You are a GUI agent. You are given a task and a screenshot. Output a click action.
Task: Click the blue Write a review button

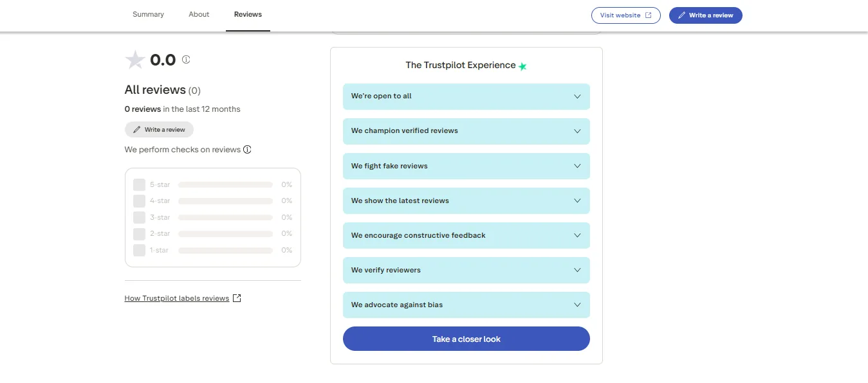click(705, 15)
